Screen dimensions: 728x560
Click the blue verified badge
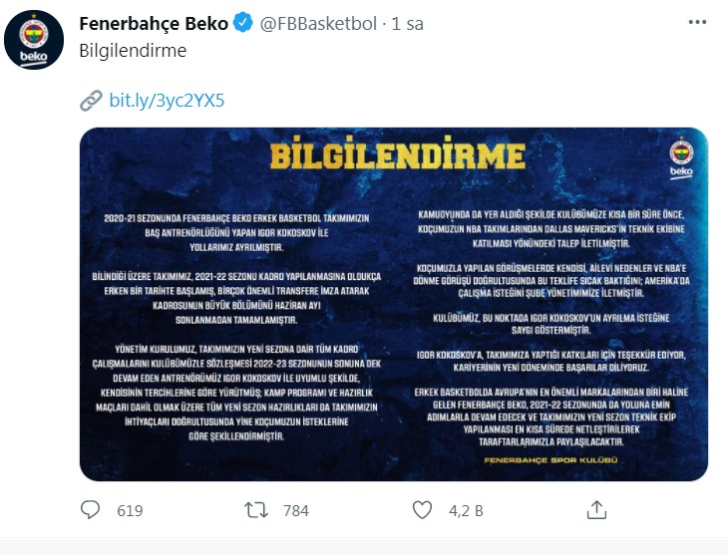(x=242, y=24)
